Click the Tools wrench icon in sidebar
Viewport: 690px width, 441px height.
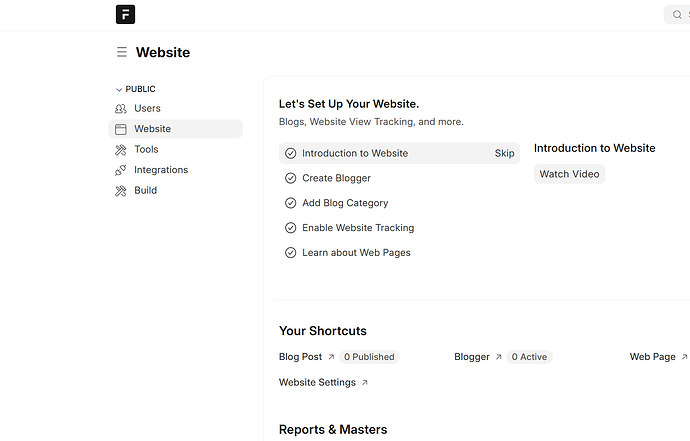click(x=121, y=150)
